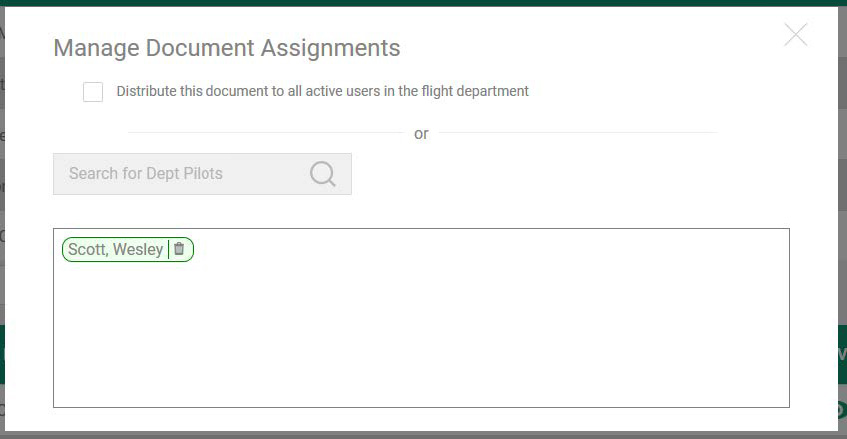
Task: Focus the Search for Dept Pilots field
Action: 202,174
